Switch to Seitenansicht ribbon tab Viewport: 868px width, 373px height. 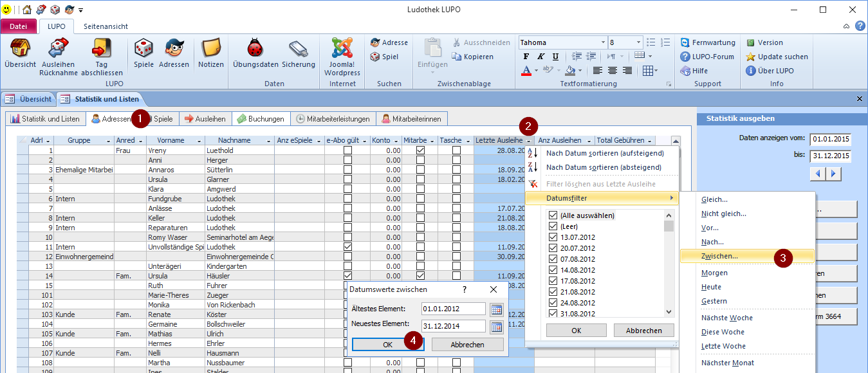pyautogui.click(x=106, y=26)
